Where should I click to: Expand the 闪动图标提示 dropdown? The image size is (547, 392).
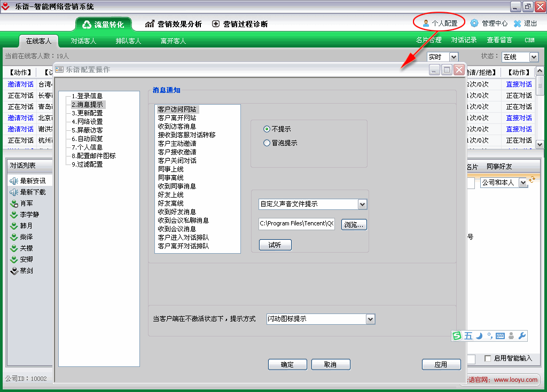click(x=371, y=319)
